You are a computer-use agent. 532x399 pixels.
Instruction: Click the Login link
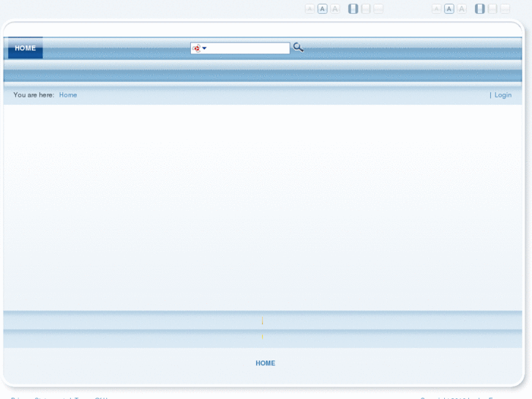[x=503, y=95]
